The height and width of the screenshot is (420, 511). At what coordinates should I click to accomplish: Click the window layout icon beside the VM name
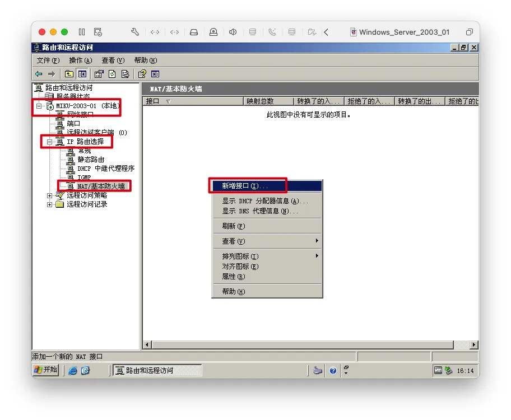[x=470, y=32]
